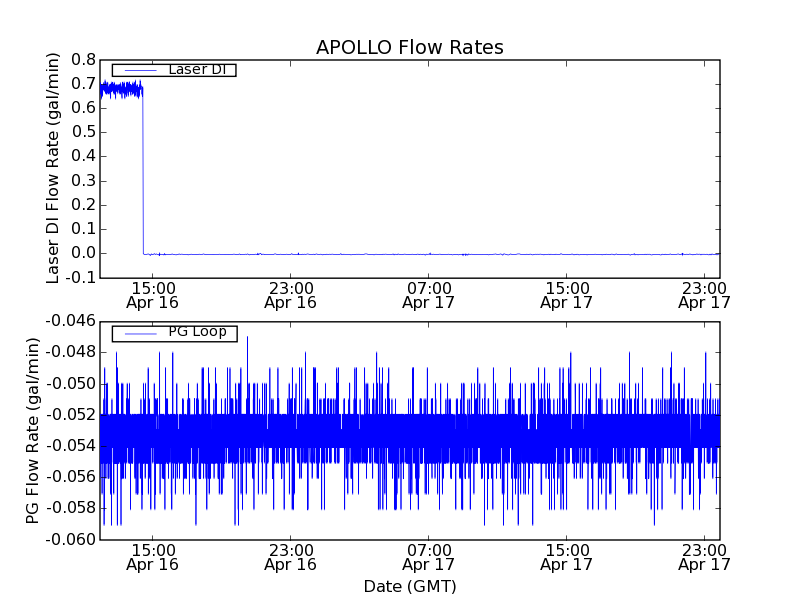Image resolution: width=800 pixels, height=600 pixels.
Task: Click the -0.060 tick label on bottom plot
Action: [x=70, y=539]
